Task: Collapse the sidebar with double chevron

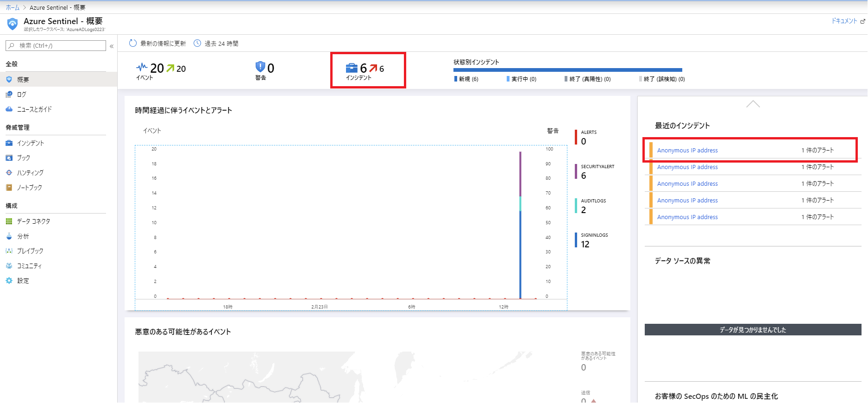Action: click(112, 46)
